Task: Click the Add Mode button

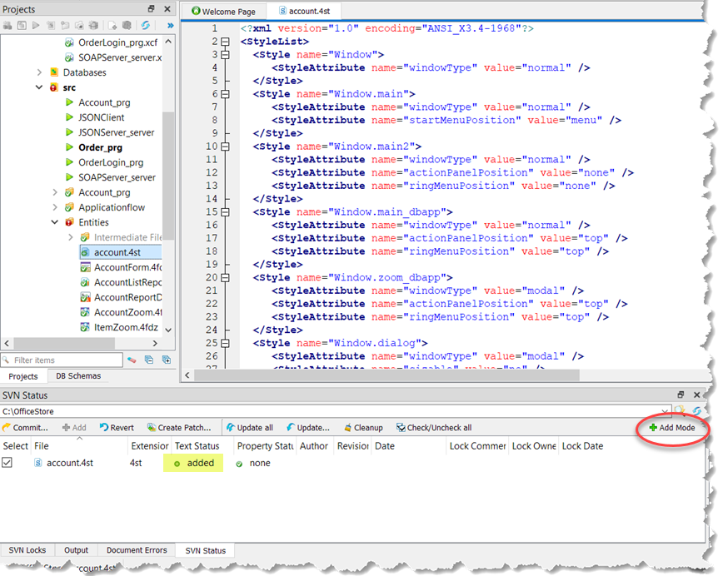Action: [671, 427]
